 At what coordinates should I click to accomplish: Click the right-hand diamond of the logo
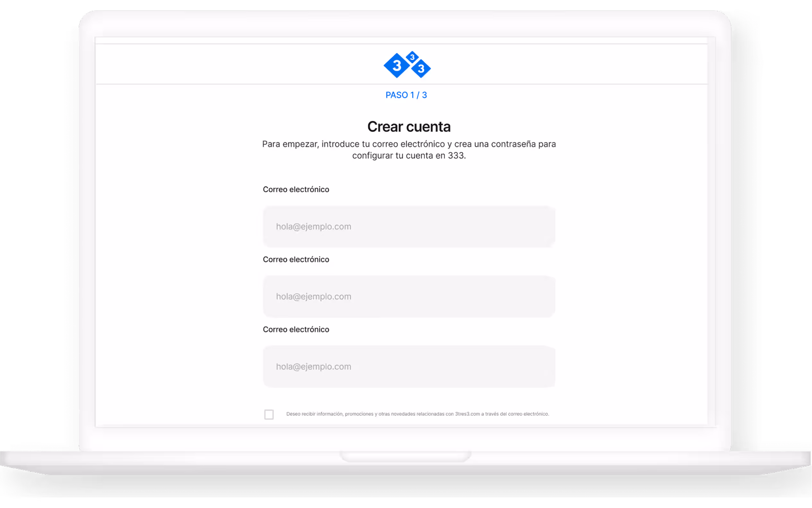coord(421,69)
